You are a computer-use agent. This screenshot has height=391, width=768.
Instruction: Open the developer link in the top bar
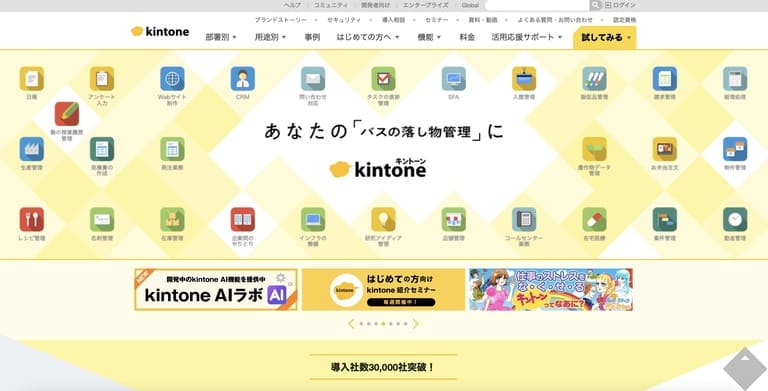point(376,5)
